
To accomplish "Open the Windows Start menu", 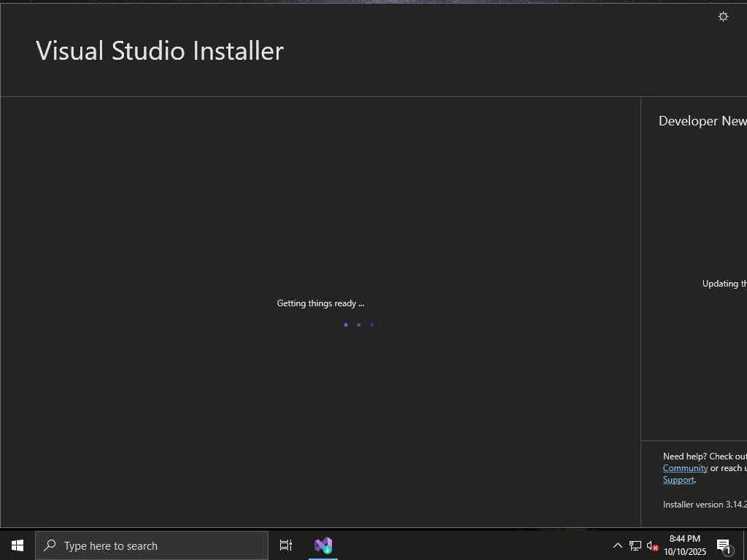I will [x=18, y=545].
